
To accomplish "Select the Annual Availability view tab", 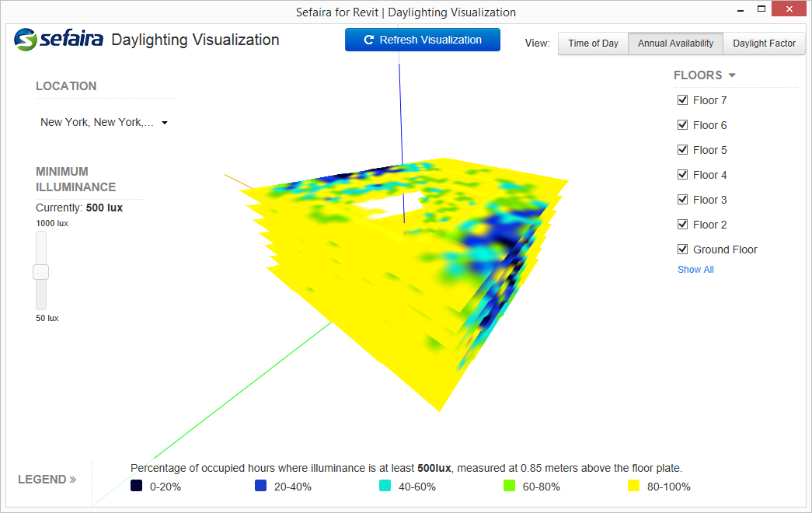I will click(x=675, y=44).
